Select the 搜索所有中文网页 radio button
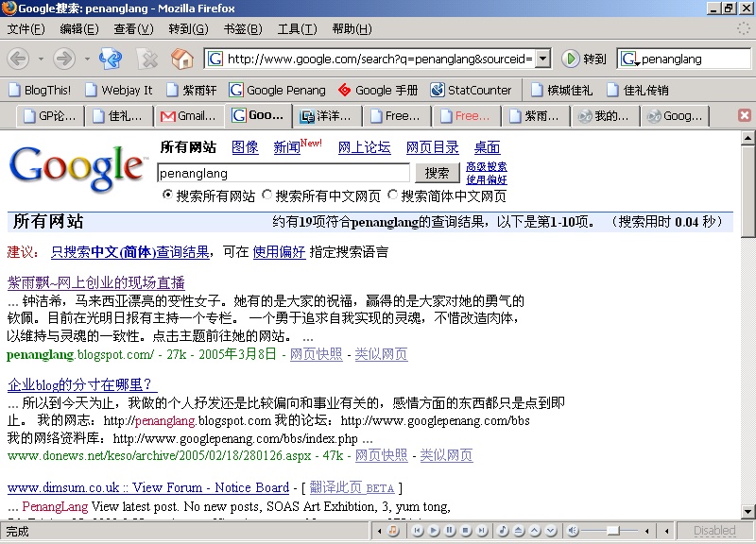The width and height of the screenshot is (756, 544). [266, 195]
